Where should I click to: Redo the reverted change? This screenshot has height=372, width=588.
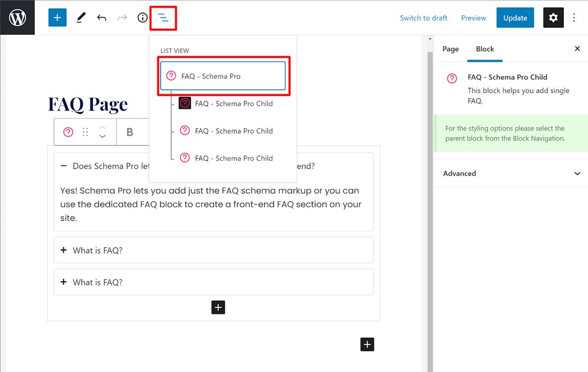(122, 18)
